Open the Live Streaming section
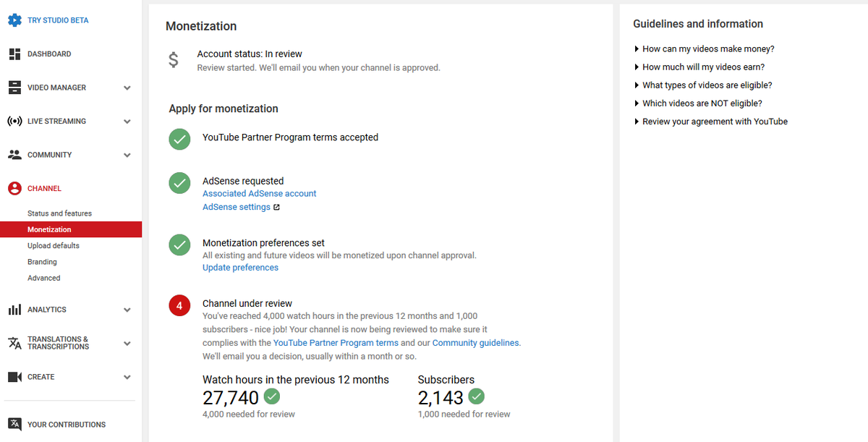This screenshot has height=442, width=868. tap(56, 122)
